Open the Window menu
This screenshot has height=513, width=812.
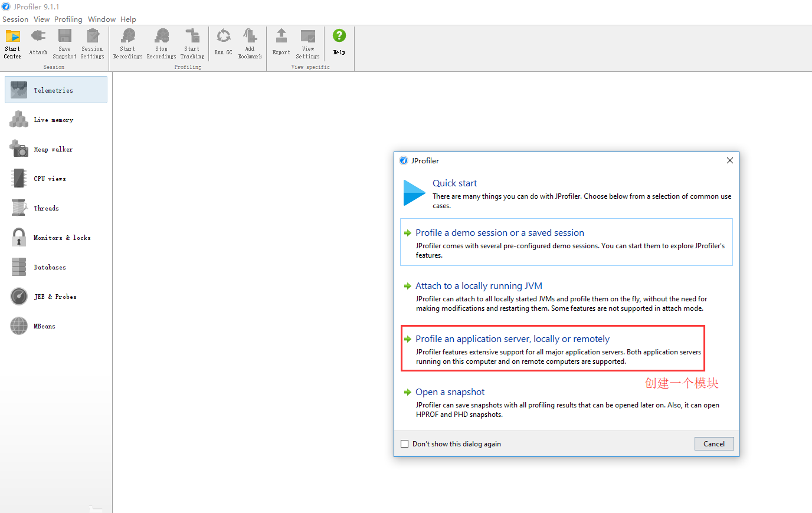tap(102, 19)
